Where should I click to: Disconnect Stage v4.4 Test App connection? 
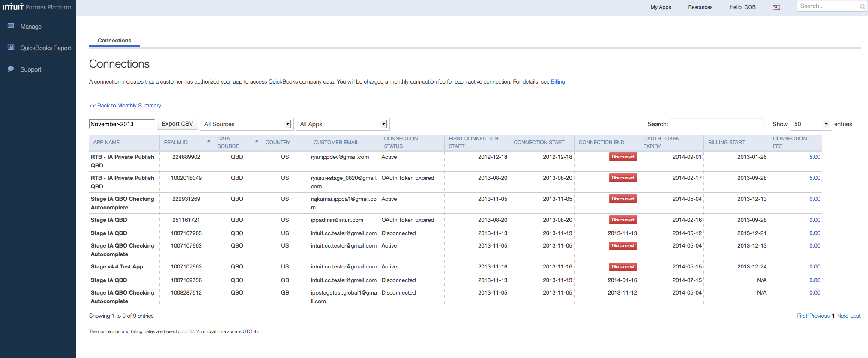point(623,267)
